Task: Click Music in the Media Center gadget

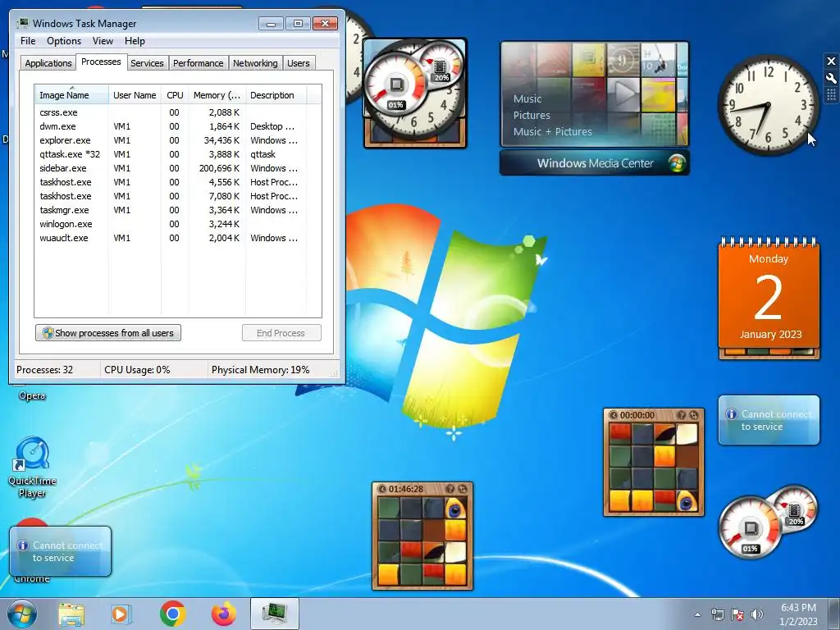Action: pyautogui.click(x=527, y=99)
